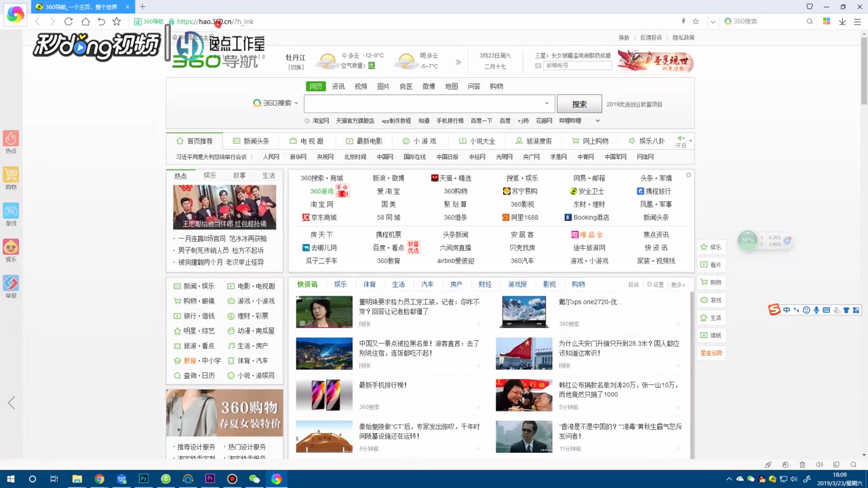
Task: Open address bar dropdown arrow
Action: (712, 22)
